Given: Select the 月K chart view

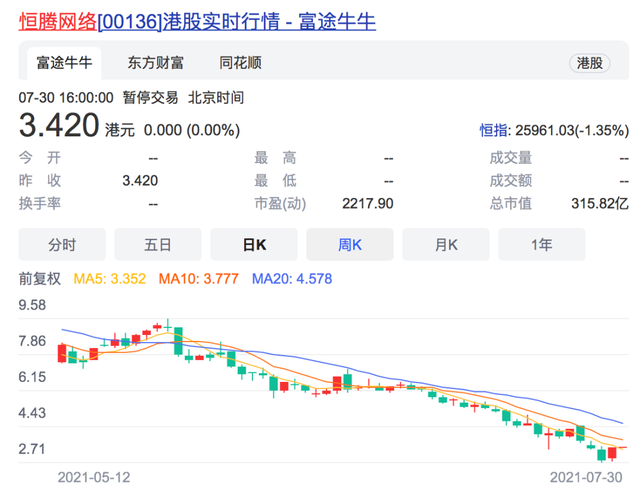Looking at the screenshot, I should click(446, 244).
